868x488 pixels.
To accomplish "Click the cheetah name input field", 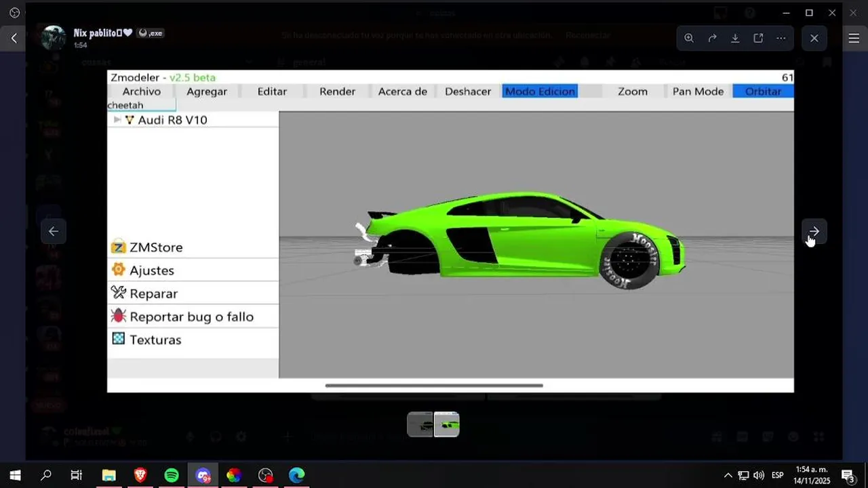I will pyautogui.click(x=141, y=105).
